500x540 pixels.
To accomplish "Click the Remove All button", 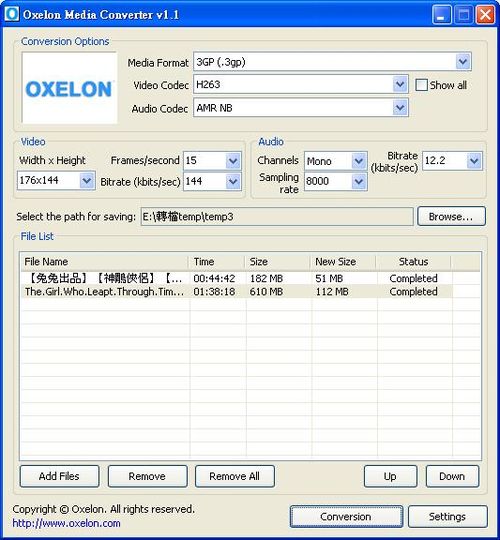I will tap(235, 476).
